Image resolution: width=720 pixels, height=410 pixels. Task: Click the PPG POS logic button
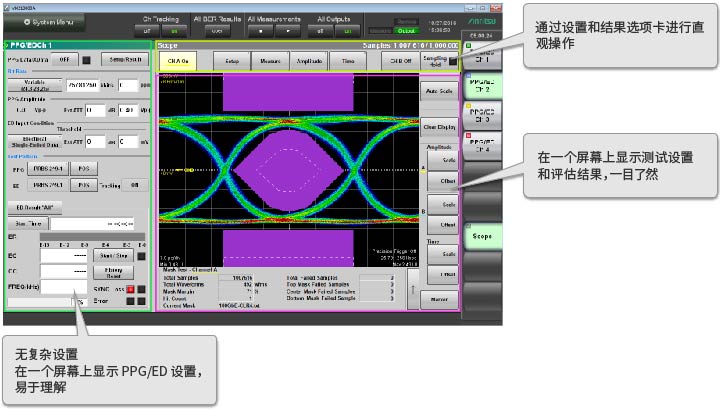[84, 169]
